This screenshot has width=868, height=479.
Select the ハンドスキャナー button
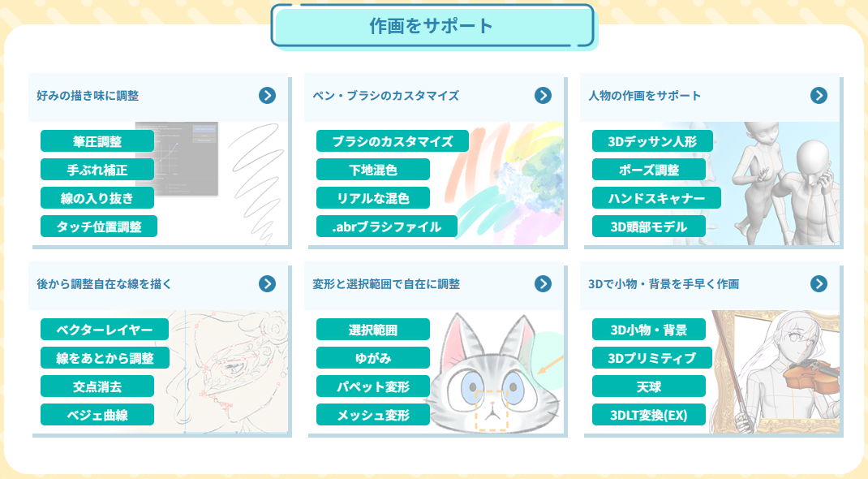pos(656,198)
